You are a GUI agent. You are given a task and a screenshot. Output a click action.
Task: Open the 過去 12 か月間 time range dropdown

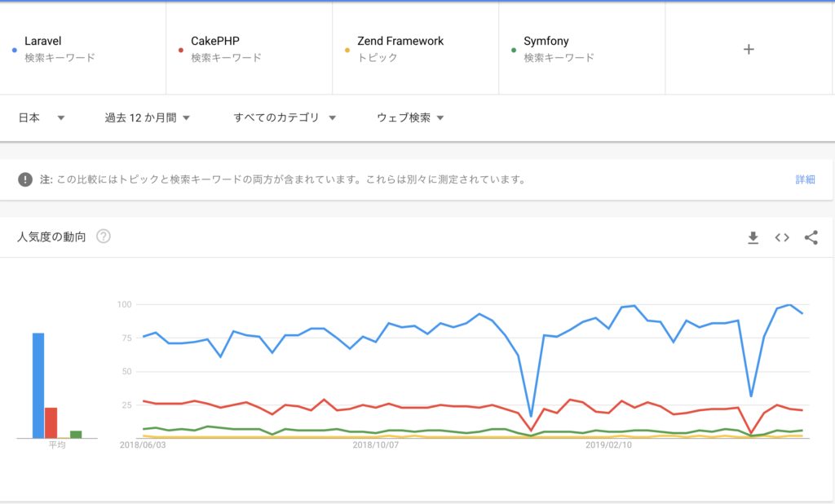[x=148, y=117]
